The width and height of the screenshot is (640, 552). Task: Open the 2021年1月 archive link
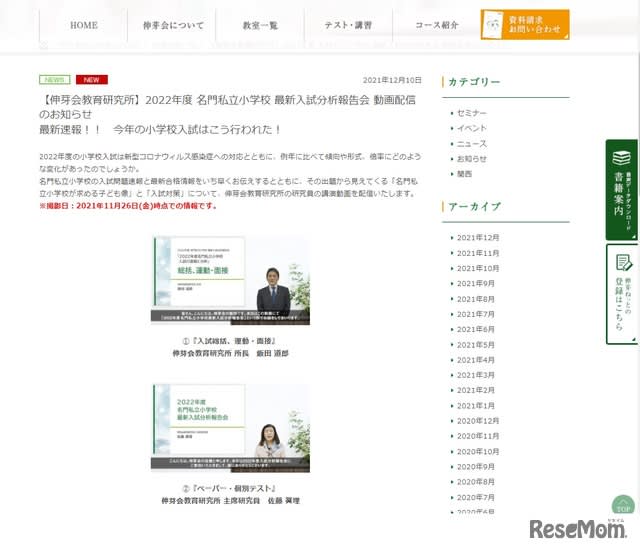[x=476, y=405]
